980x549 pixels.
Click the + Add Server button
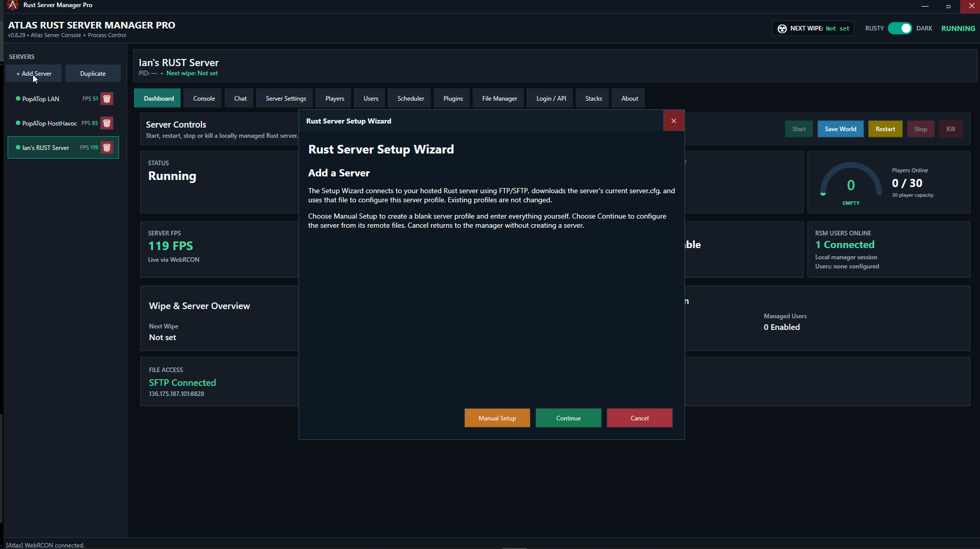click(34, 73)
